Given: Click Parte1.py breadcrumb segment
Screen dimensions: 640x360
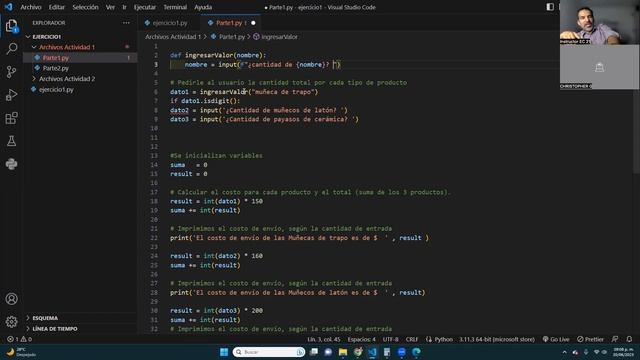Looking at the screenshot, I should (x=231, y=37).
